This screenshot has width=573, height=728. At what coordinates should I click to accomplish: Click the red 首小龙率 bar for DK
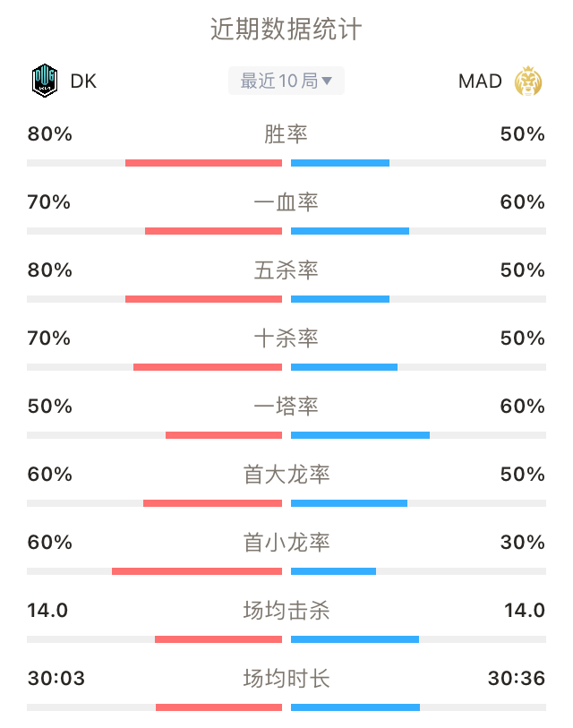[x=197, y=571]
